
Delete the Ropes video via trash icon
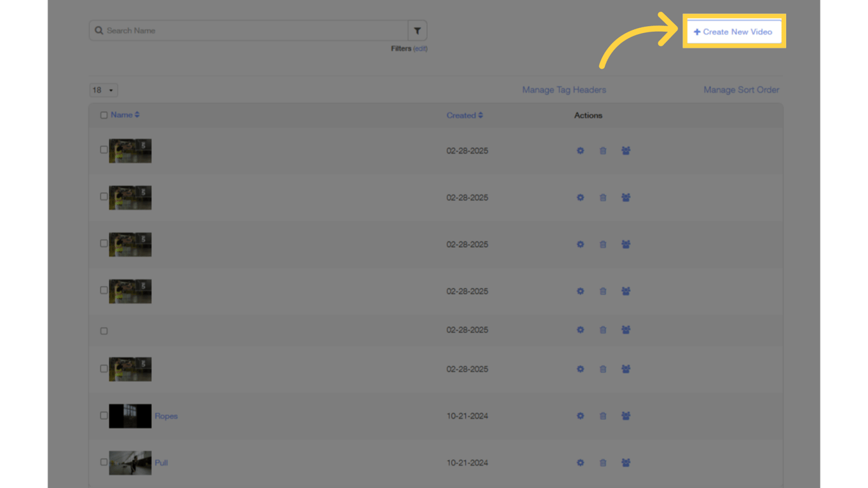[x=603, y=416]
